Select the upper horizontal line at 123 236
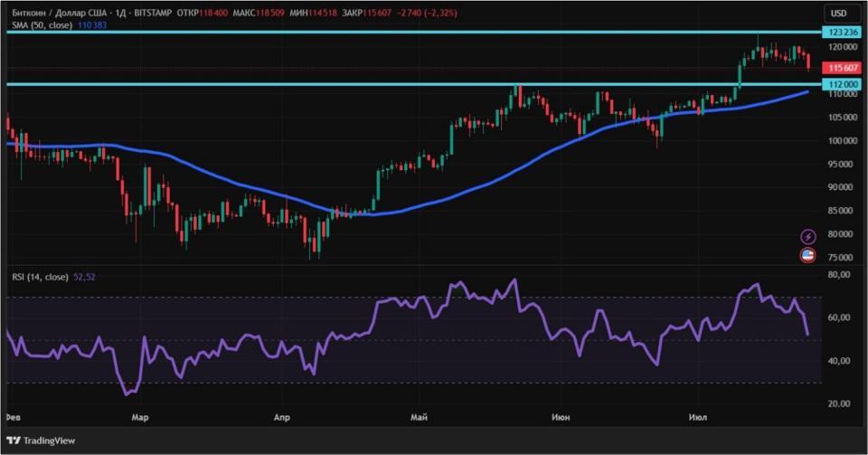Image resolution: width=868 pixels, height=455 pixels. (x=362, y=32)
